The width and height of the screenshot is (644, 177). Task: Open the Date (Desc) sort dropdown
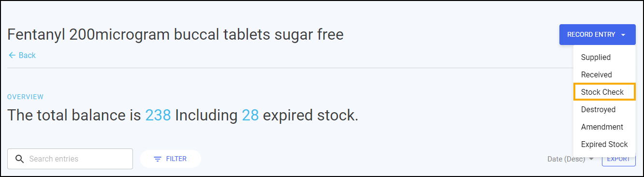571,159
